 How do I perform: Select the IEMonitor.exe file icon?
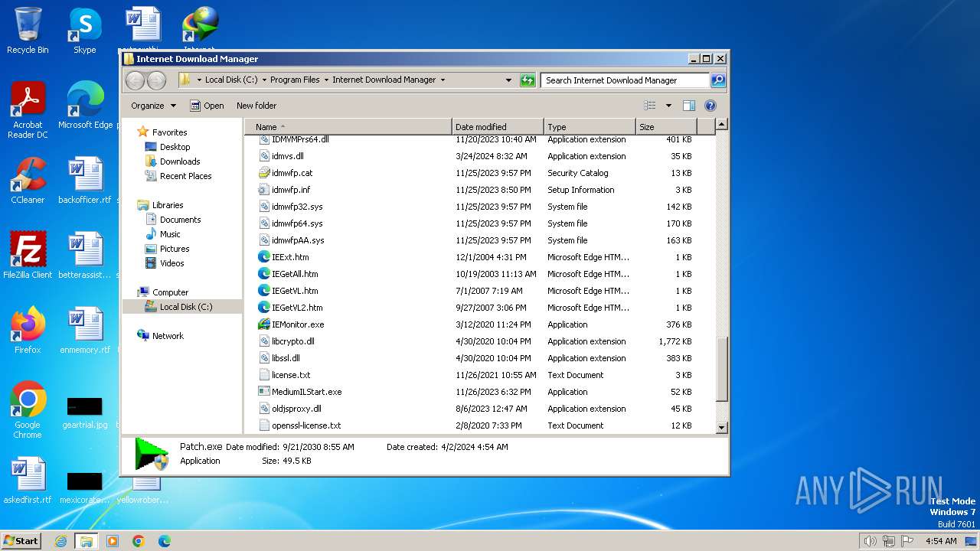pos(264,324)
